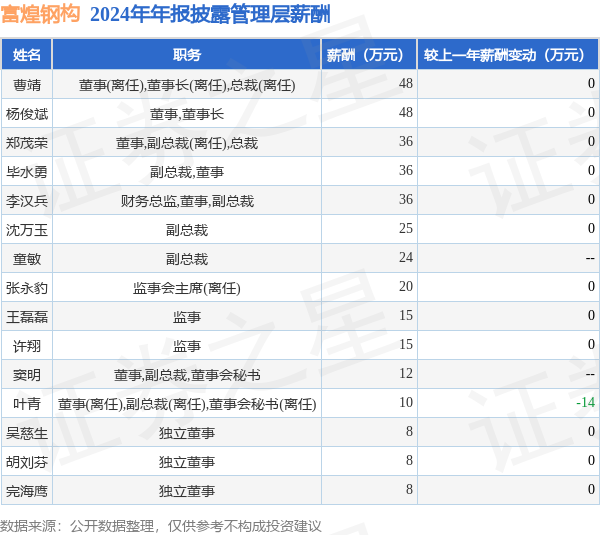Click the name cell 胡刘芬
Image resolution: width=600 pixels, height=535 pixels.
(x=27, y=462)
